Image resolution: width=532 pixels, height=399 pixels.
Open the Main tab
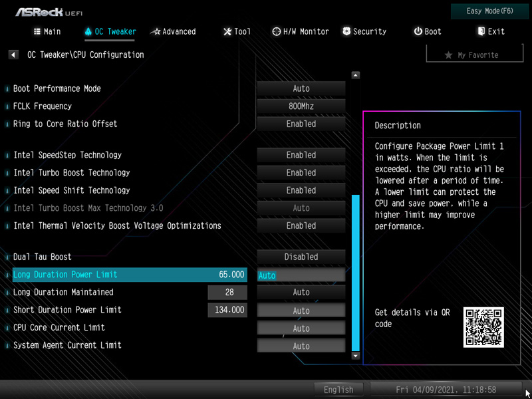pyautogui.click(x=47, y=31)
